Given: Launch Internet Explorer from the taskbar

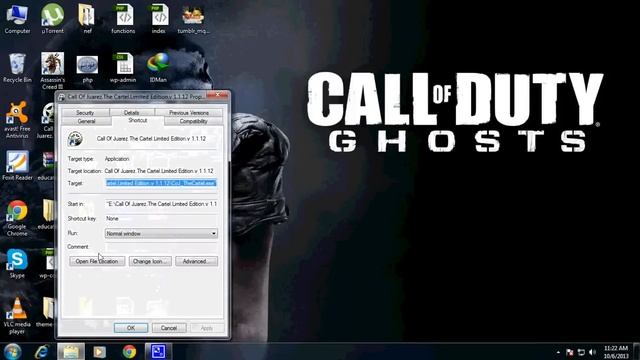Looking at the screenshot, I should (x=42, y=351).
